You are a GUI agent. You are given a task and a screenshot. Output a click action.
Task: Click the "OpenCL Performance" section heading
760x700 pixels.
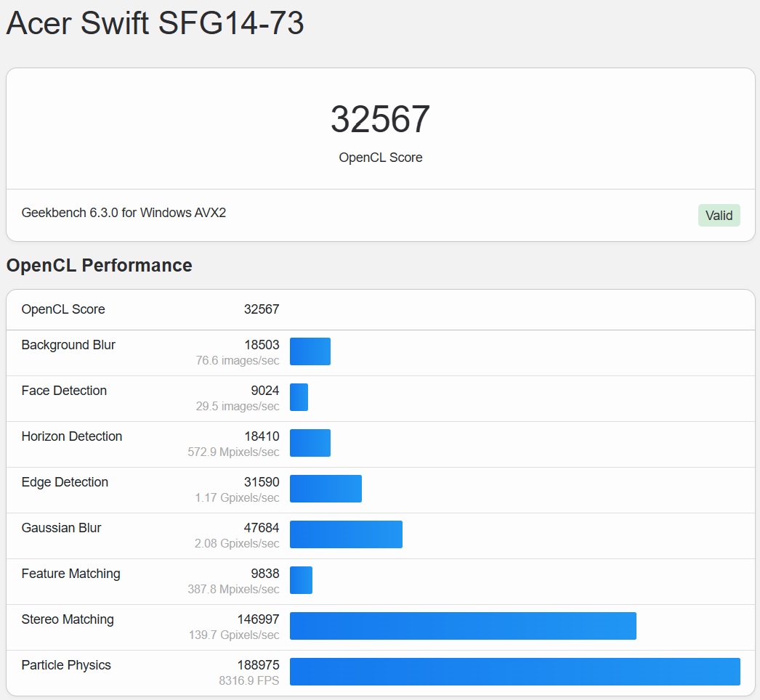[100, 266]
